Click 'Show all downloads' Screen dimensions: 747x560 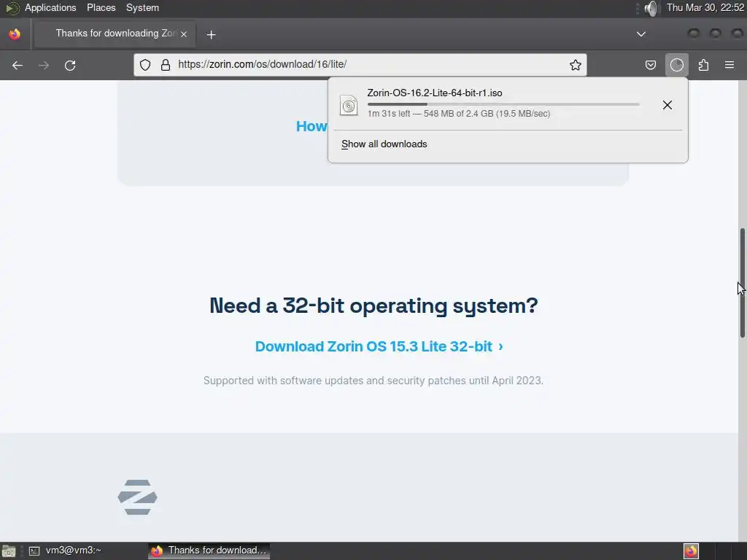pos(384,144)
